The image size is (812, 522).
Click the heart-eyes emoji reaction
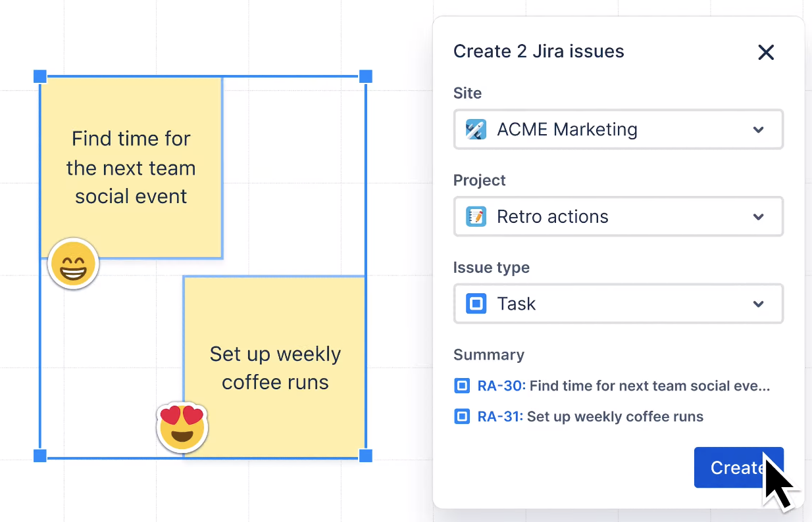(182, 427)
